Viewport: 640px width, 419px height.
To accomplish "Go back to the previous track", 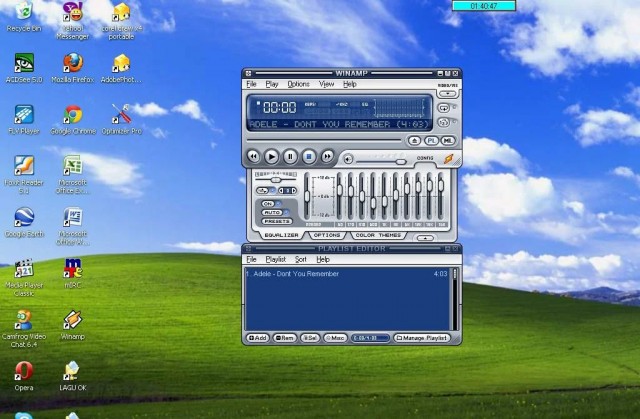I will 253,157.
